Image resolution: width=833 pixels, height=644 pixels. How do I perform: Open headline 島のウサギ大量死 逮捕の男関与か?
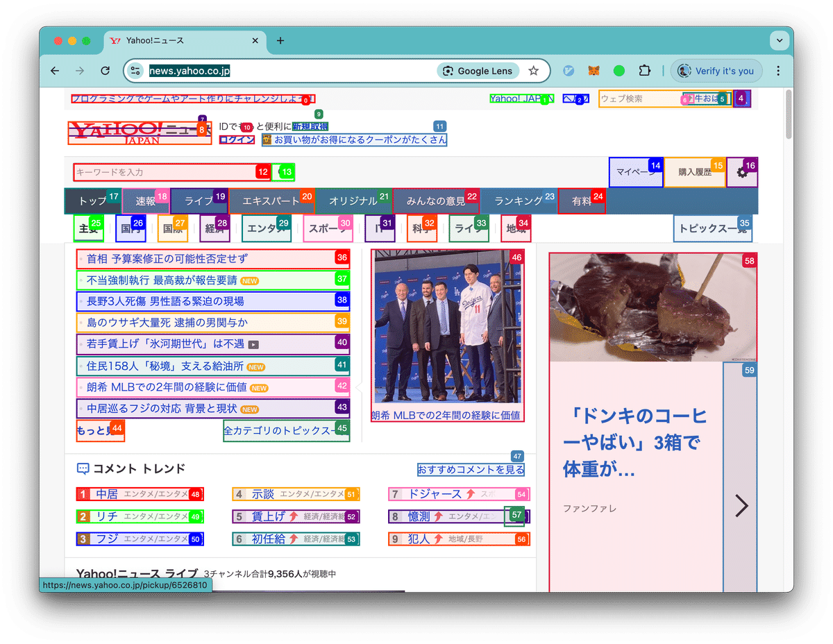tap(213, 323)
